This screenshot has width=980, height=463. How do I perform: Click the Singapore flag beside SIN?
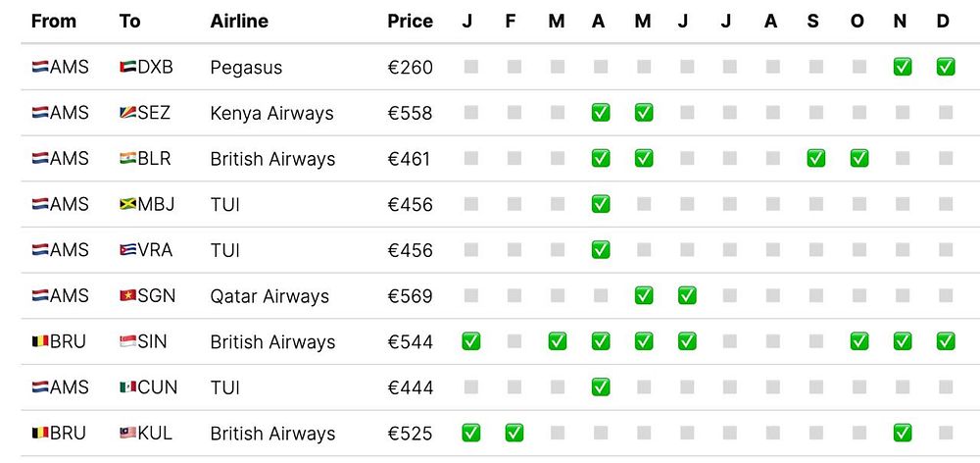coord(127,342)
